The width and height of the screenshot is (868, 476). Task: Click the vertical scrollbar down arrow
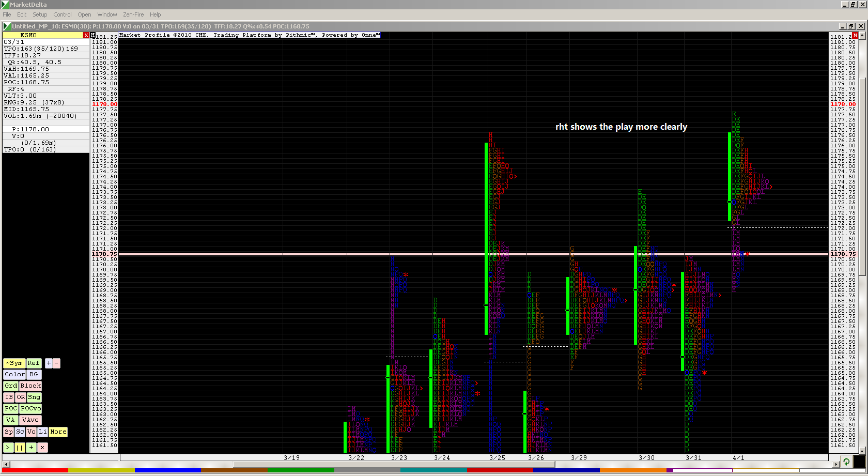863,450
